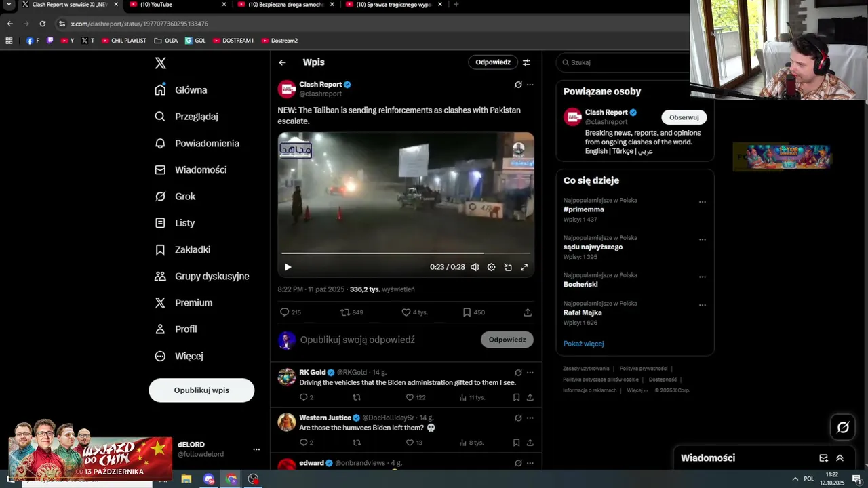Click Odpowiedz button in post header
This screenshot has height=488, width=868.
pyautogui.click(x=493, y=62)
